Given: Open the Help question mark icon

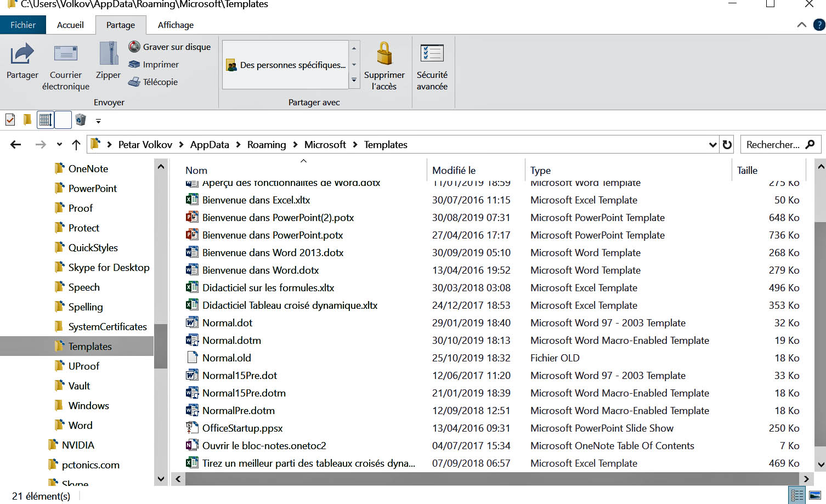Looking at the screenshot, I should click(820, 25).
